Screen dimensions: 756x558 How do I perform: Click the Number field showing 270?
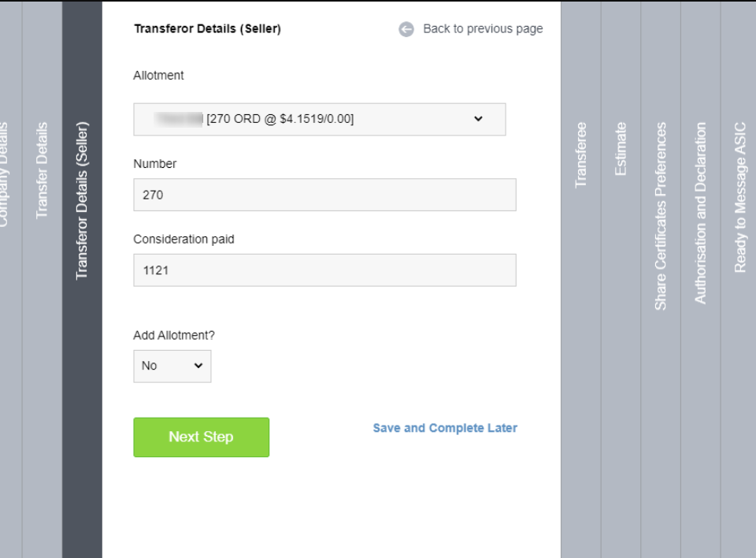324,194
